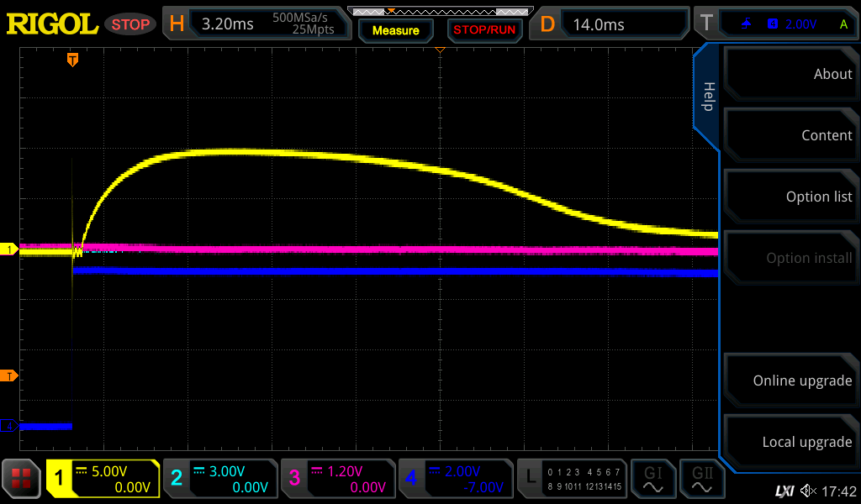Click the GII signal generator icon
Screen dimensions: 861x504
701,479
